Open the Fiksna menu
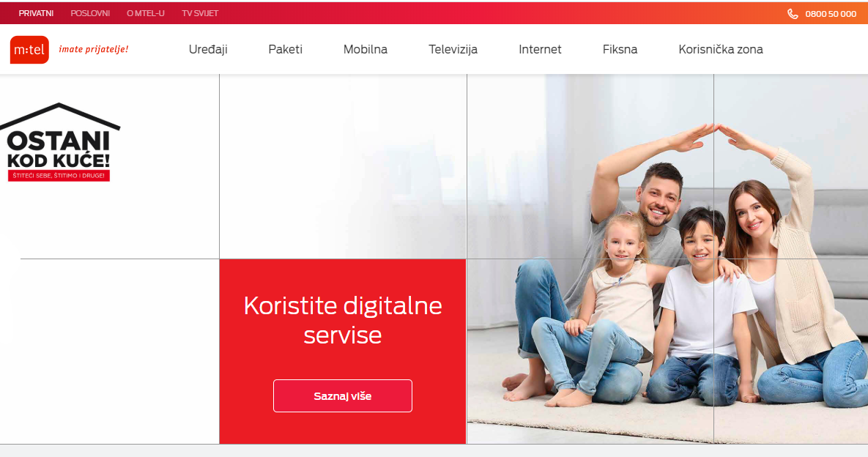868x457 pixels. tap(620, 49)
